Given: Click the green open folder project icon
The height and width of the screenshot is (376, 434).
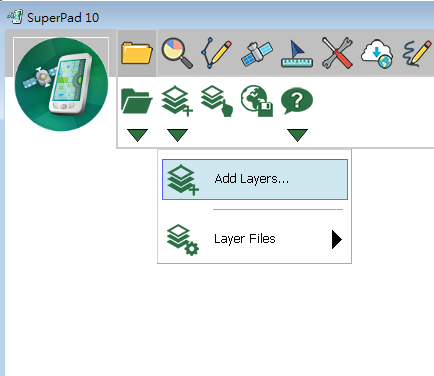Looking at the screenshot, I should coord(137,101).
